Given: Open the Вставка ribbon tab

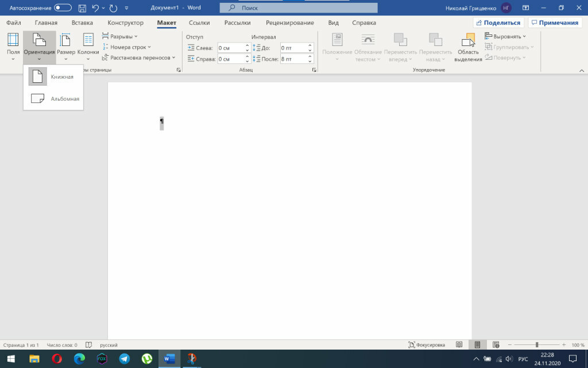Looking at the screenshot, I should [82, 23].
